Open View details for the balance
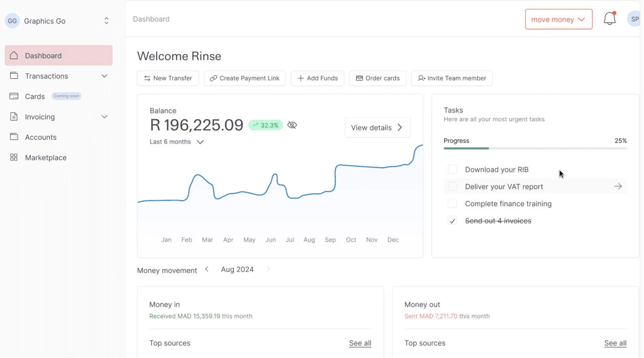Viewport: 644px width, 358px height. click(378, 127)
